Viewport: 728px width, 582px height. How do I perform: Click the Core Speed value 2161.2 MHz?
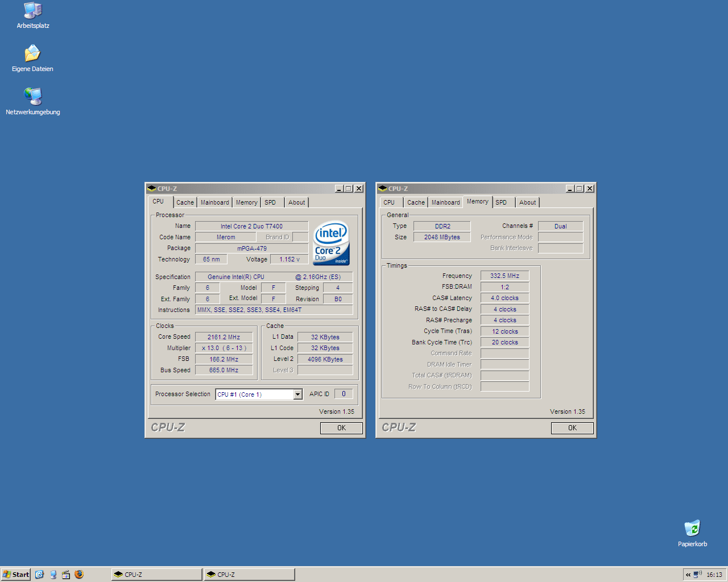click(224, 337)
